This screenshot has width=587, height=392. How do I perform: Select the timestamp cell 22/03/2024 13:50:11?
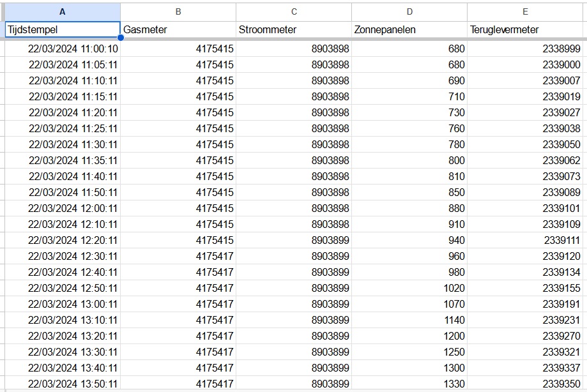pyautogui.click(x=73, y=384)
